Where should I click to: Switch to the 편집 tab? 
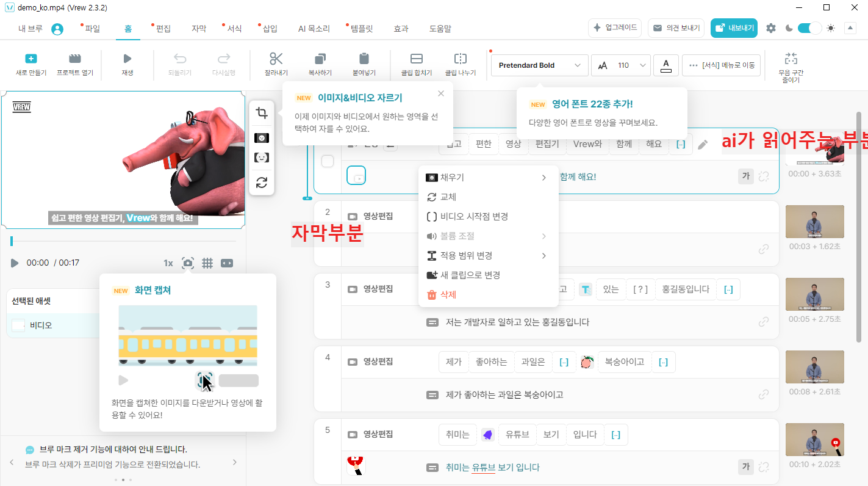163,29
